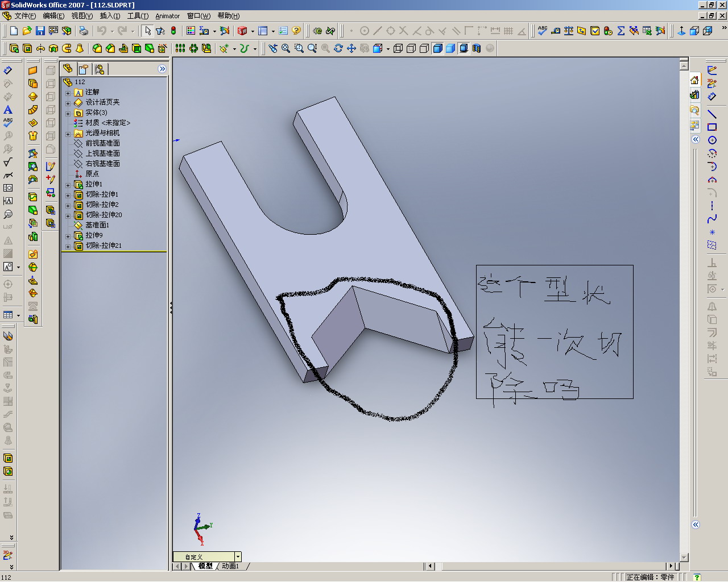728x582 pixels.
Task: Select the Rectangle sketch tool in right toolbar
Action: pyautogui.click(x=712, y=127)
